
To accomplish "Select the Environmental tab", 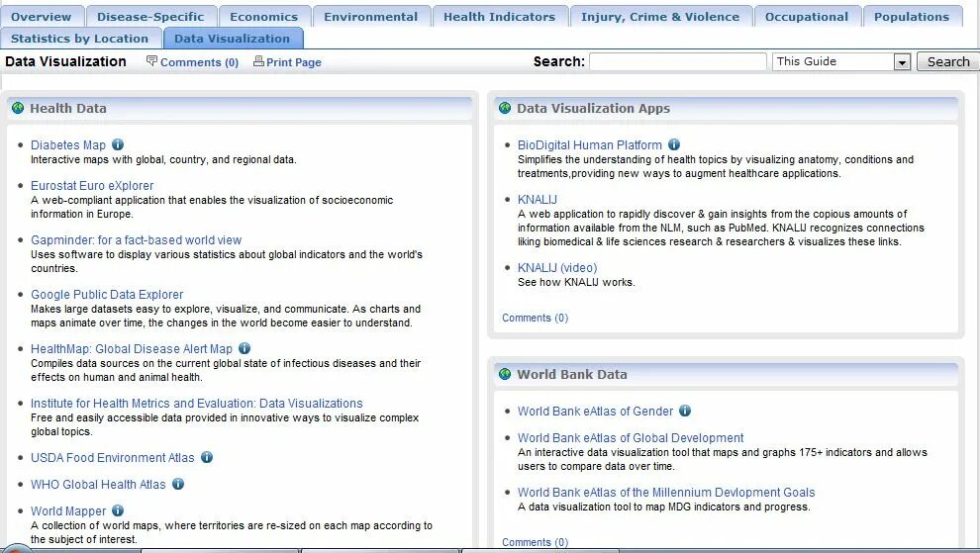I will pyautogui.click(x=370, y=17).
